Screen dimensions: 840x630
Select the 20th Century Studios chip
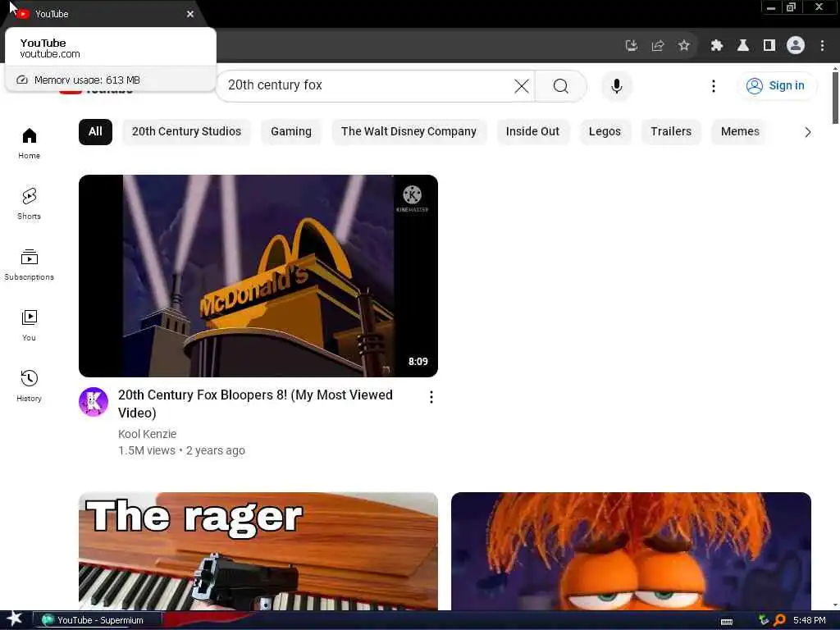point(186,132)
